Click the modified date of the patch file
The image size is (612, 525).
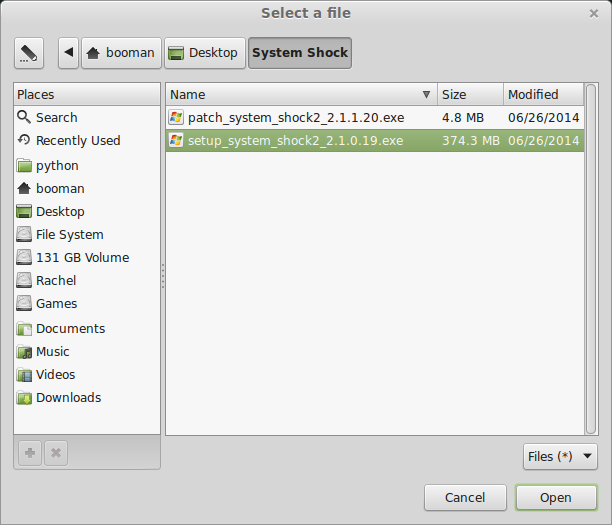543,117
